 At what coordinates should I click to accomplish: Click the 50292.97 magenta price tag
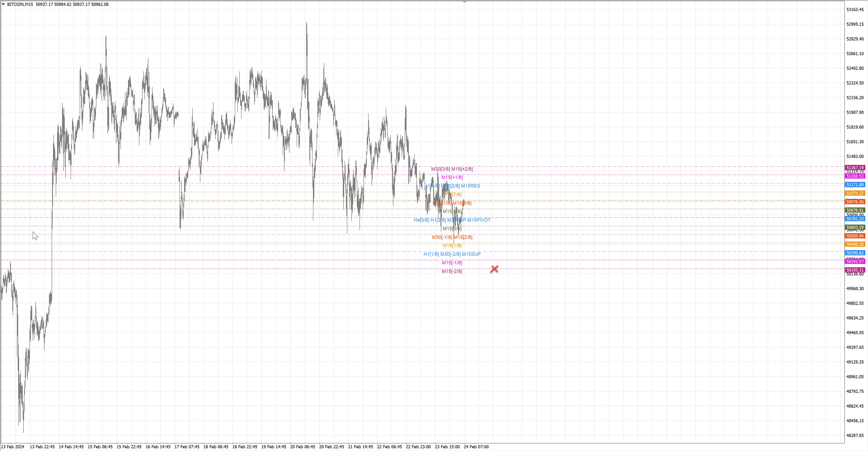click(855, 261)
